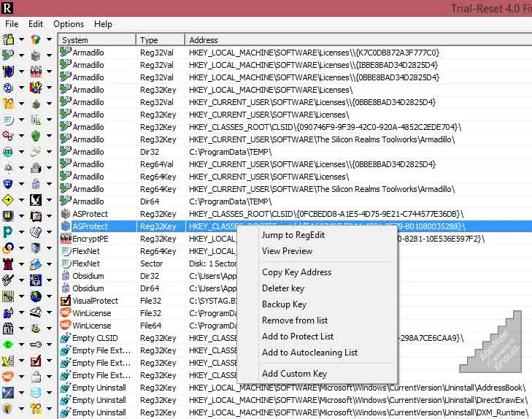
Task: Select the Armadillo row ending K7C0DB872A3F777C0
Action: [295, 53]
